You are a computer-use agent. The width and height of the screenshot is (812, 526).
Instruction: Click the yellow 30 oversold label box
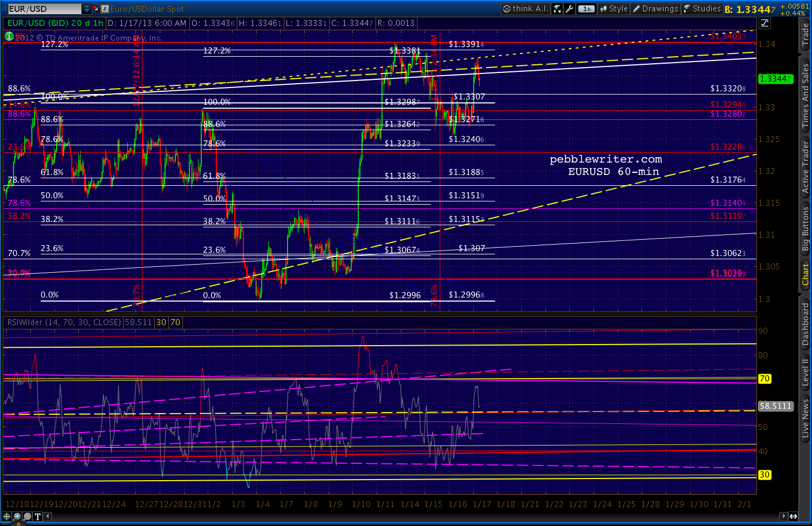point(161,322)
